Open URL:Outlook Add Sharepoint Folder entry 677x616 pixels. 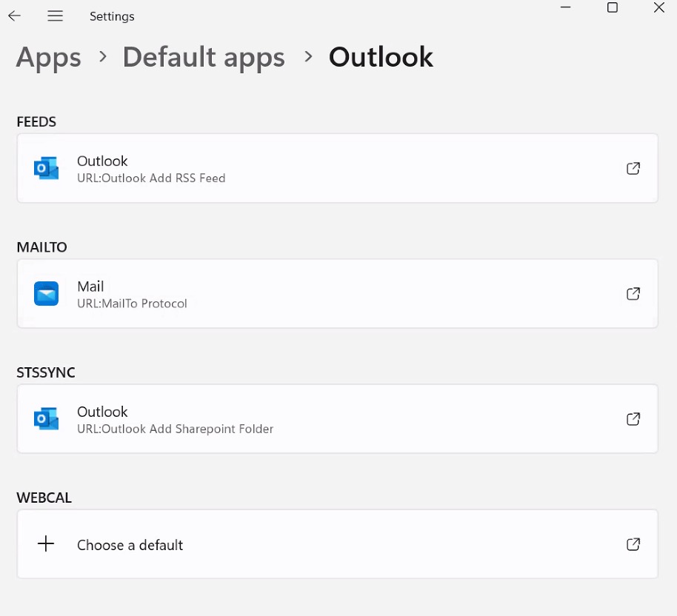[337, 419]
